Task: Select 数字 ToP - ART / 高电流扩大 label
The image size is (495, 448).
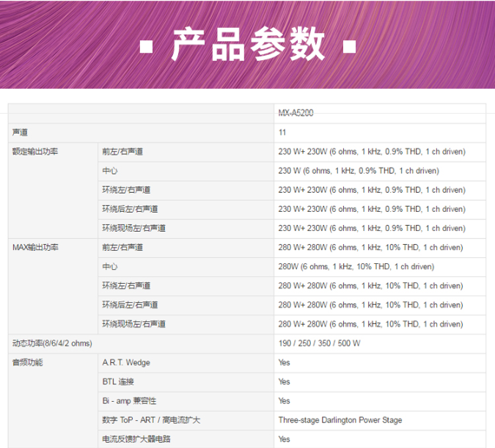Action: click(151, 420)
